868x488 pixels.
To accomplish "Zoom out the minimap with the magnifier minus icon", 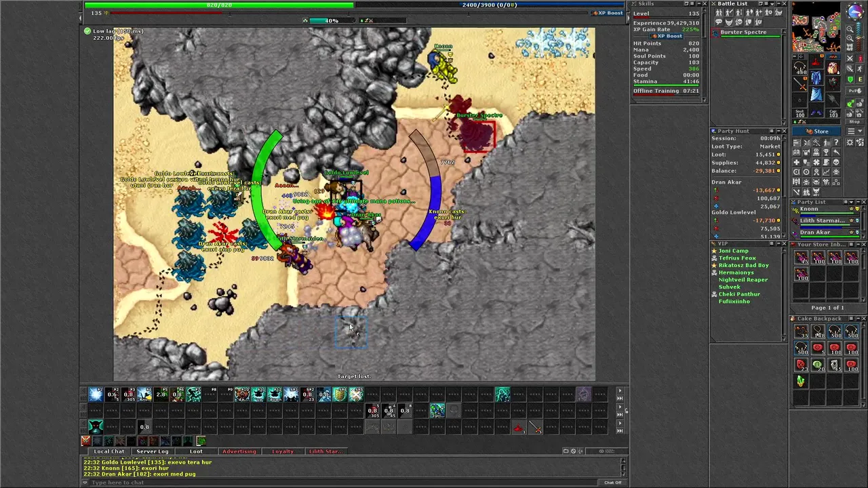I will (x=850, y=29).
